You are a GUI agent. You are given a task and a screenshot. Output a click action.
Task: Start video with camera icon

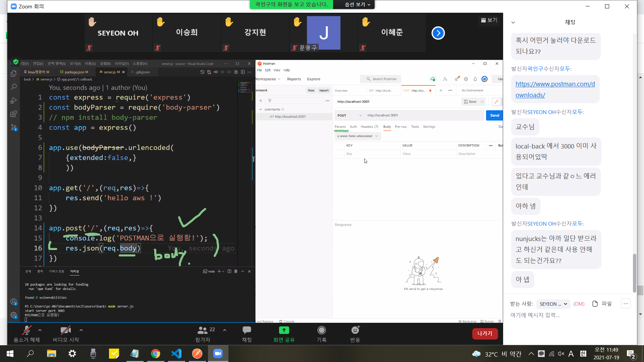tap(65, 331)
